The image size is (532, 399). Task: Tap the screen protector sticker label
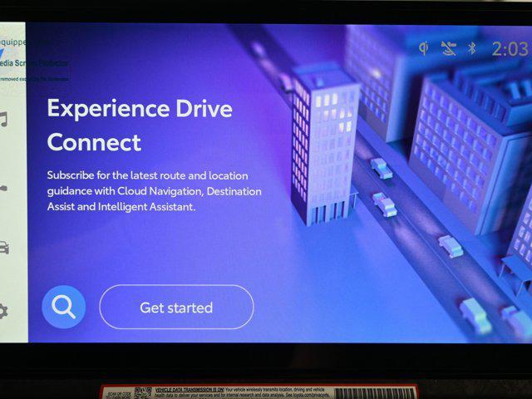coord(33,58)
